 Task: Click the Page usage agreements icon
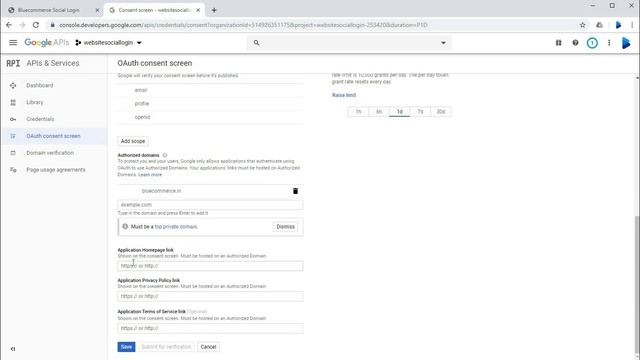13,169
